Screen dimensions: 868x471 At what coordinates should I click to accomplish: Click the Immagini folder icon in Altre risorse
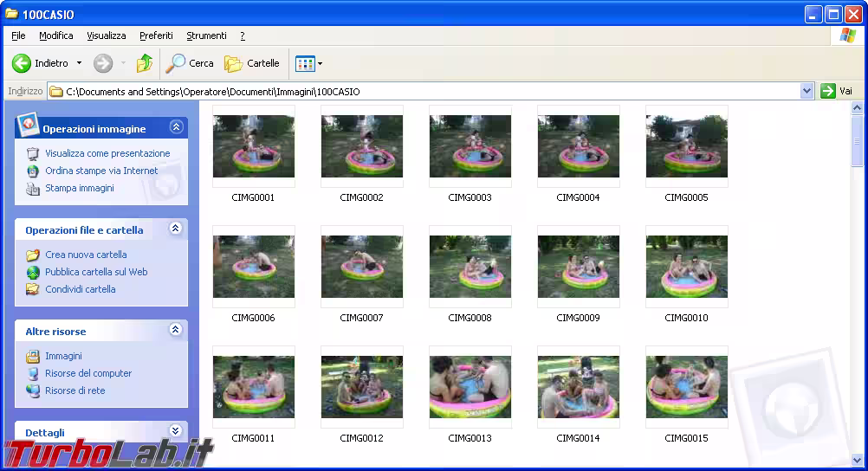click(33, 356)
